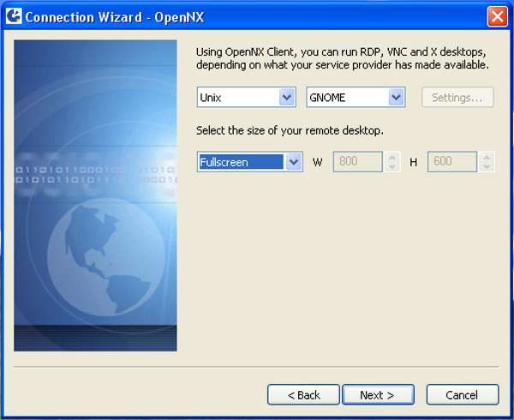Click the 'W' width label
This screenshot has height=420, width=514.
click(317, 162)
